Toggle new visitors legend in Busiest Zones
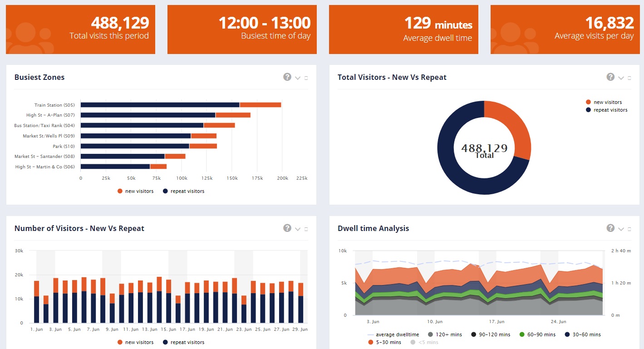The width and height of the screenshot is (644, 349). pos(136,191)
